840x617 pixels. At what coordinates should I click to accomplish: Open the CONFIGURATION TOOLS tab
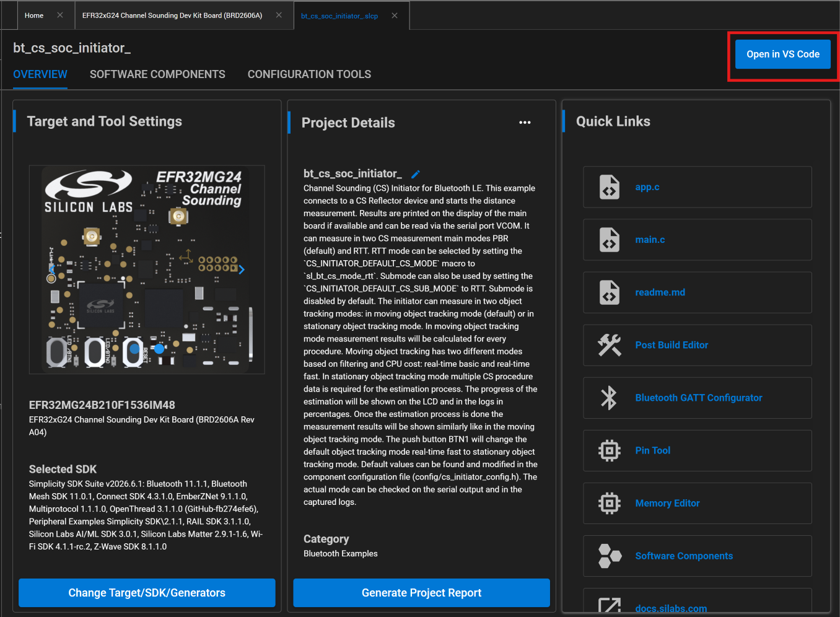pyautogui.click(x=309, y=74)
